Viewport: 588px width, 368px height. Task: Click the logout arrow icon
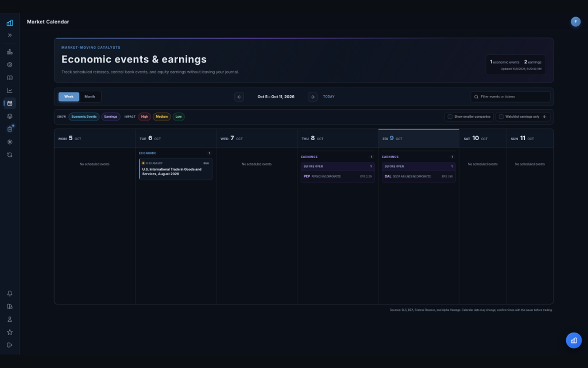click(10, 345)
